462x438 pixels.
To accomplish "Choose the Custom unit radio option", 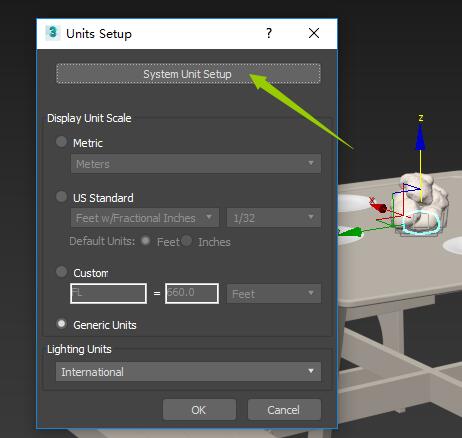I will pyautogui.click(x=61, y=272).
